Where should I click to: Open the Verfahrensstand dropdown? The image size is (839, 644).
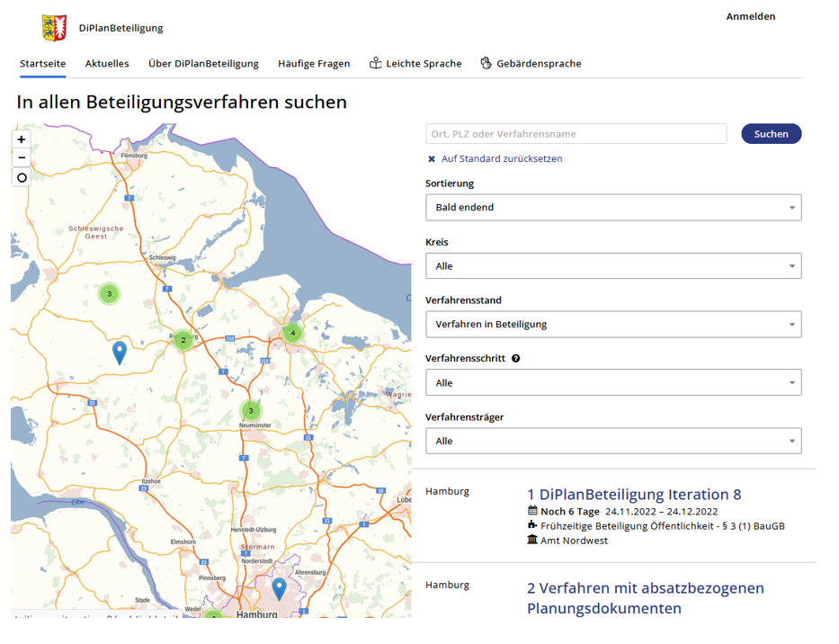(612, 324)
